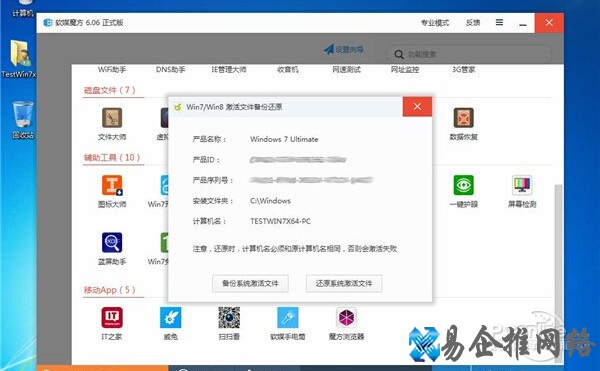Open IE管理大师 tool
The height and width of the screenshot is (371, 600).
(x=229, y=70)
